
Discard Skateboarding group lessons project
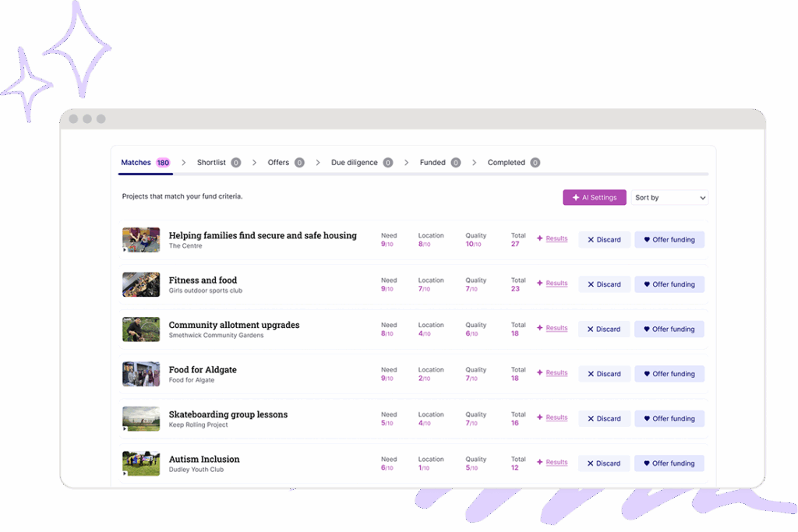coord(604,418)
